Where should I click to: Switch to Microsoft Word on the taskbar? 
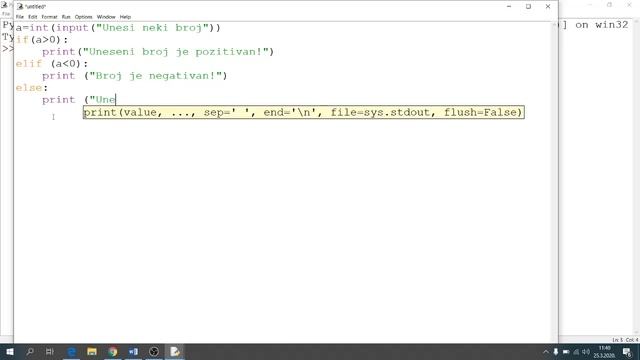pos(133,351)
